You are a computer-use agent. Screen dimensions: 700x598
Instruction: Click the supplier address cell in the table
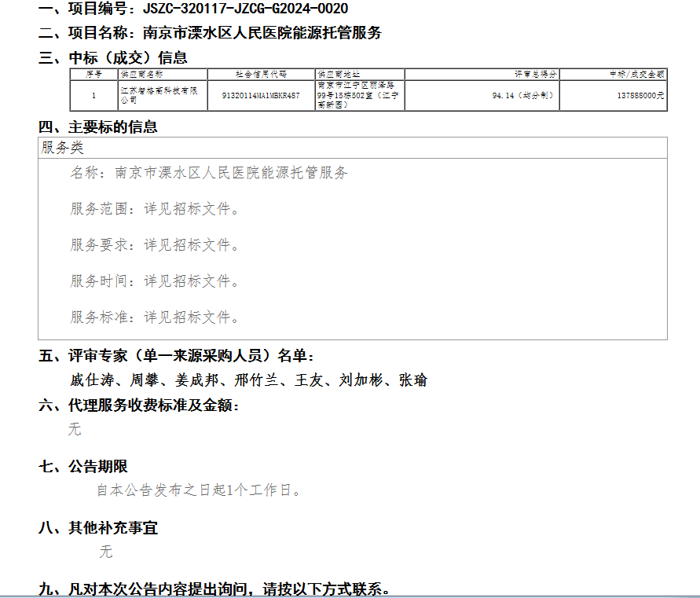point(359,94)
